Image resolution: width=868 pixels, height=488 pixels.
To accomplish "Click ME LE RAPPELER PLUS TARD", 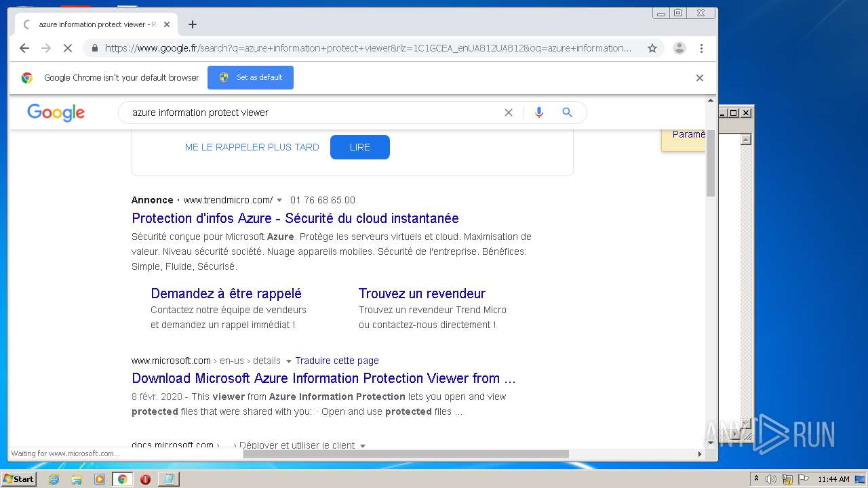I will (x=252, y=147).
